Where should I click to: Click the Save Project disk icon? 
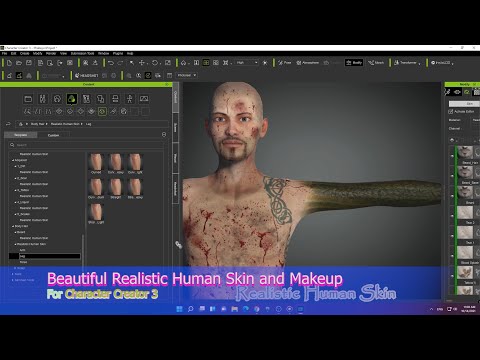29,63
